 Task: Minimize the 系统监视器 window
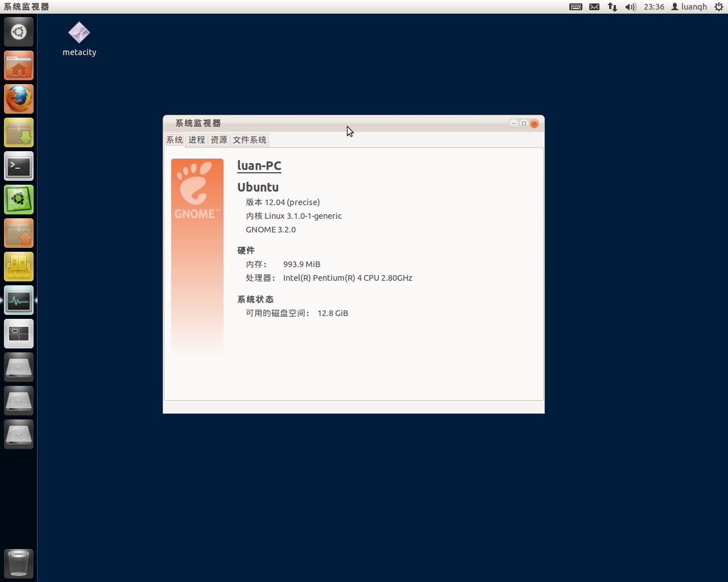point(514,123)
